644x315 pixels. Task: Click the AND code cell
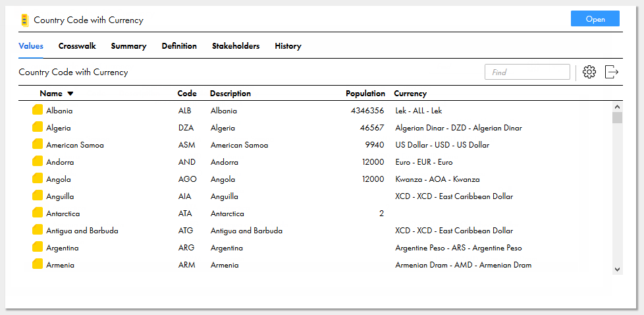pos(186,162)
